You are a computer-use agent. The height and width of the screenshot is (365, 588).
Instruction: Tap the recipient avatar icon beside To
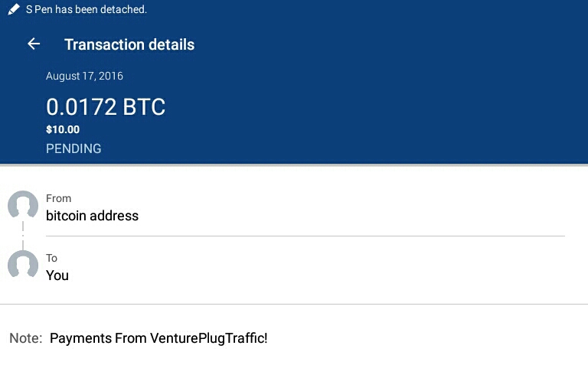click(23, 265)
